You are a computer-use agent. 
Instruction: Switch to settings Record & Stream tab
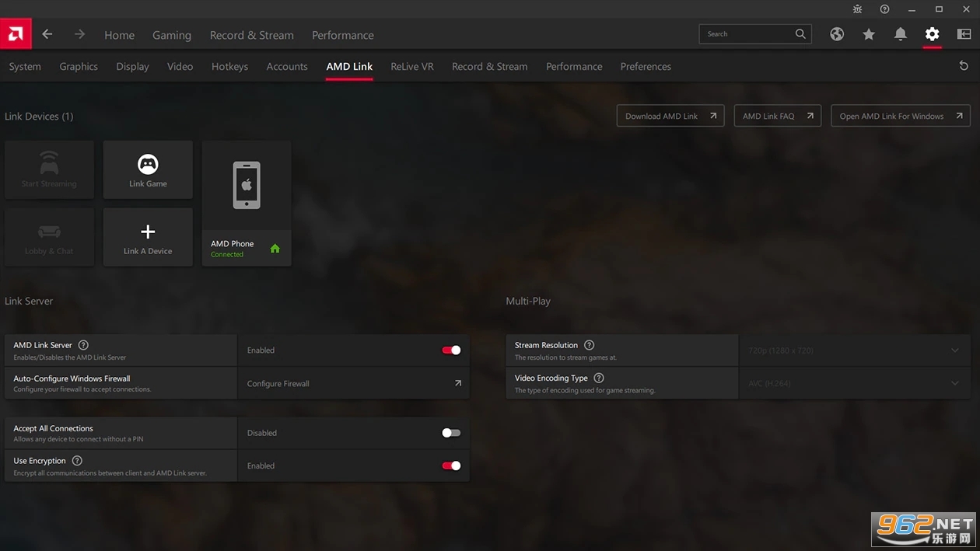489,66
